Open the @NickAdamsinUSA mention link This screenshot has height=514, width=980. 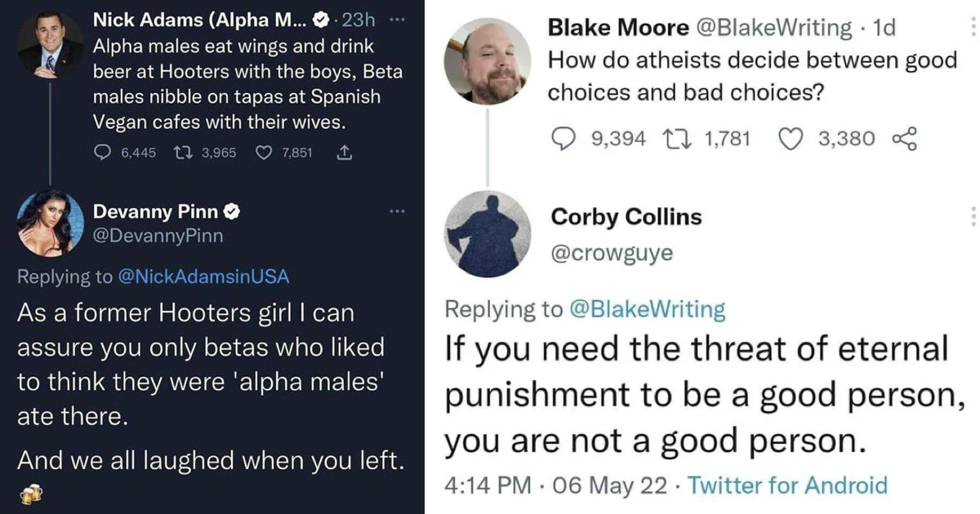pyautogui.click(x=204, y=277)
